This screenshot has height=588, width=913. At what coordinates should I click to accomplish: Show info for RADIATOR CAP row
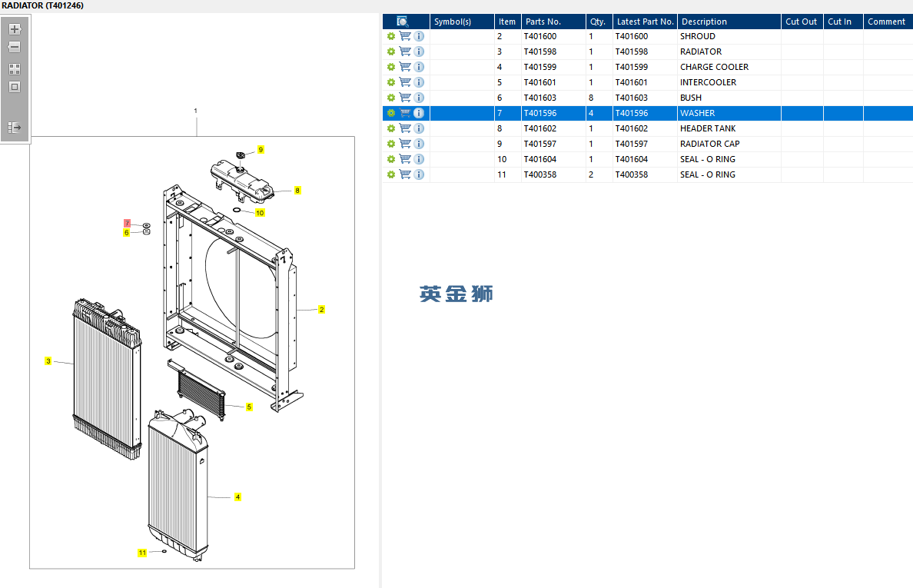419,144
